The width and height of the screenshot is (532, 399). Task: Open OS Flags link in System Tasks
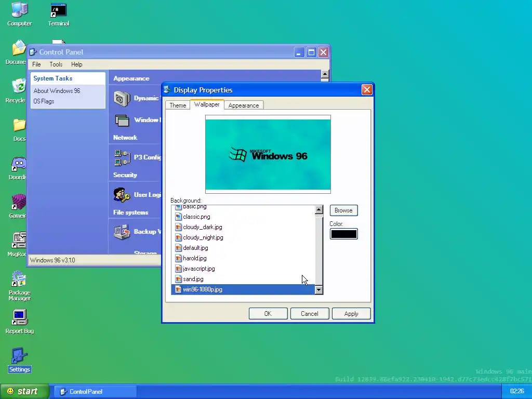click(44, 101)
